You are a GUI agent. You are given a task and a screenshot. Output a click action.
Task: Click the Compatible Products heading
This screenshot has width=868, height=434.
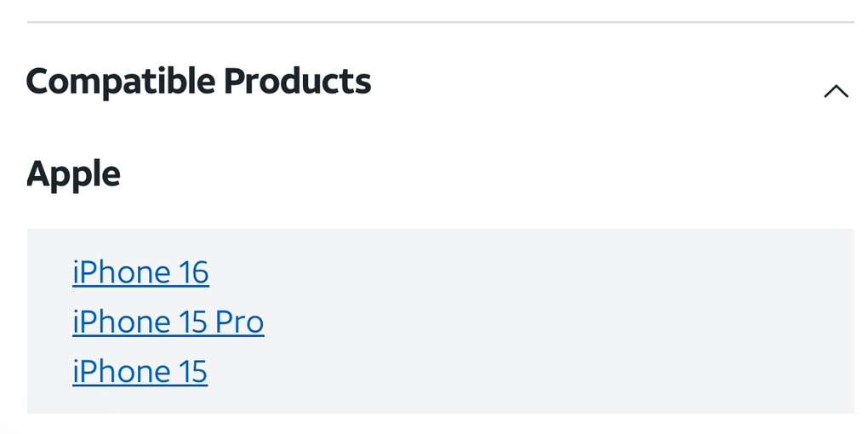click(x=198, y=82)
